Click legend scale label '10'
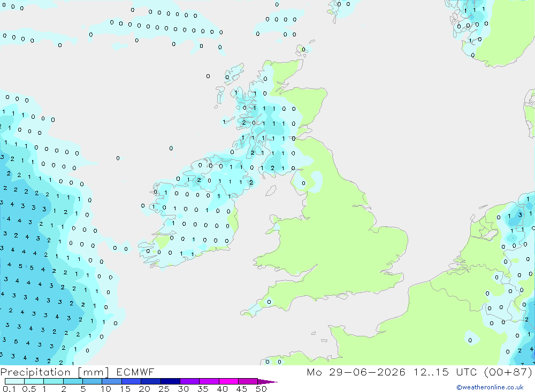Image resolution: width=535 pixels, height=392 pixels. coord(106,389)
